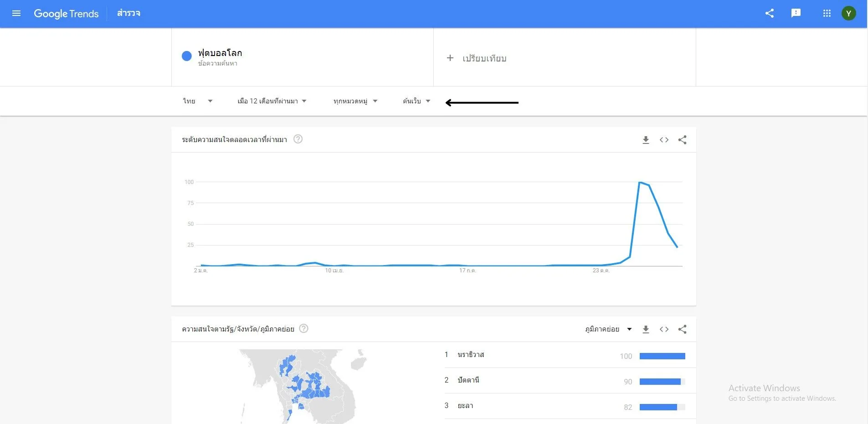Open the ทุกหมวดหมู่ category dropdown
Image resolution: width=868 pixels, height=424 pixels.
(x=355, y=101)
